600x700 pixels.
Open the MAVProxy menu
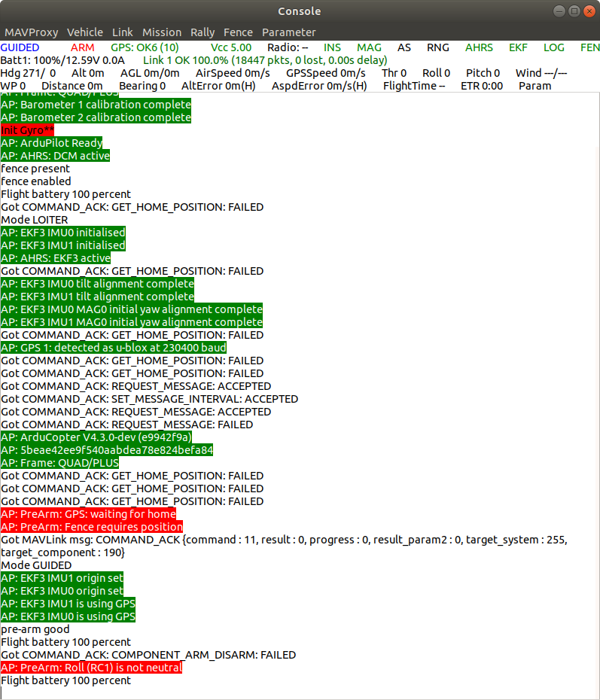click(x=32, y=32)
